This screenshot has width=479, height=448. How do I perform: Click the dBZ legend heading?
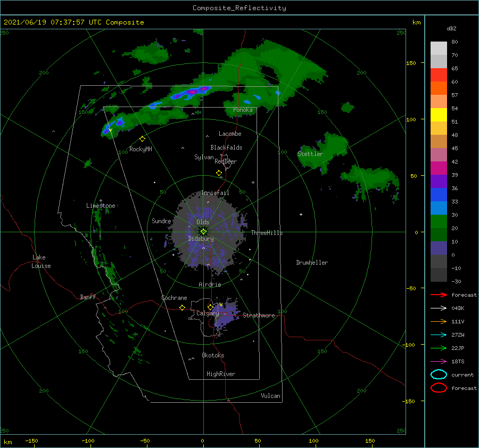451,28
